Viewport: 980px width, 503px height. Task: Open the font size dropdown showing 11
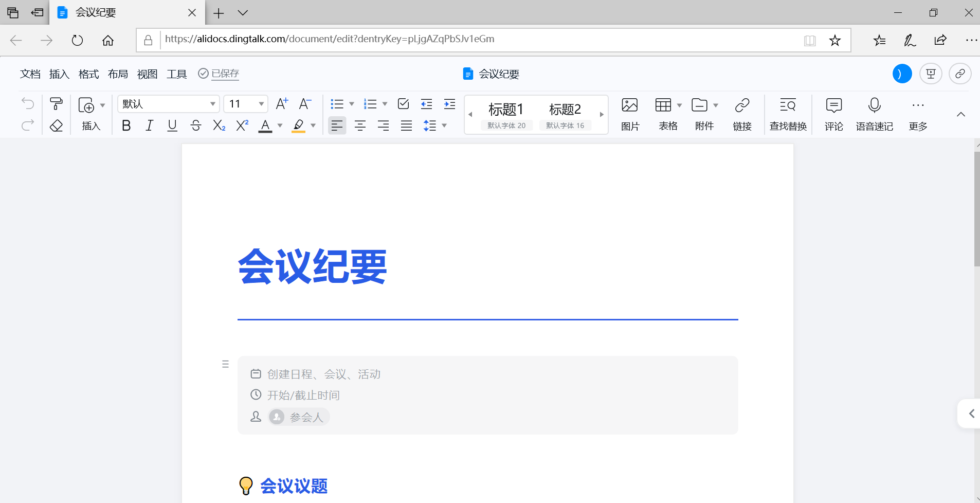tap(246, 104)
